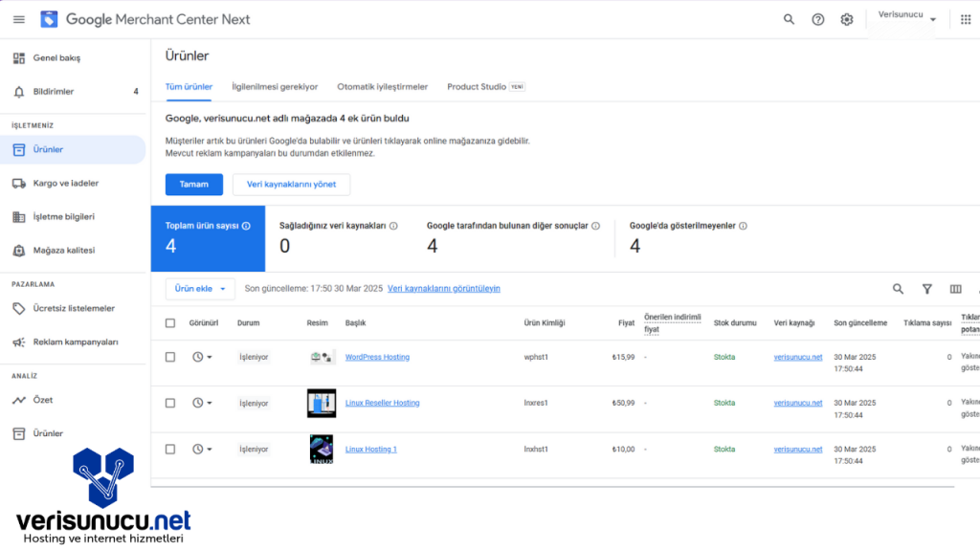This screenshot has height=551, width=980.
Task: Expand the Ürün ekle dropdown
Action: pos(200,289)
